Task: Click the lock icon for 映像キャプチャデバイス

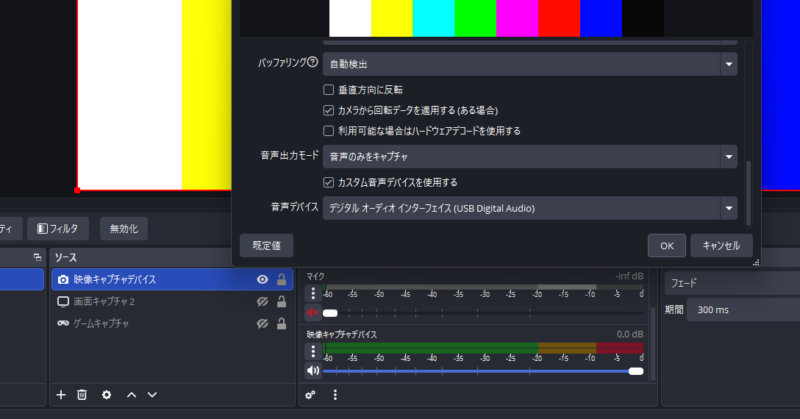Action: click(282, 280)
